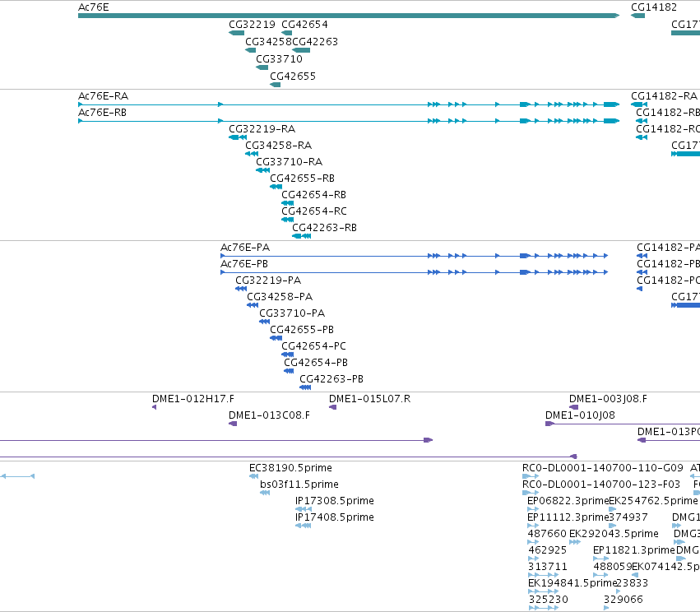The height and width of the screenshot is (612, 700).
Task: Select EST EP11821.3prime
Action: click(x=601, y=559)
